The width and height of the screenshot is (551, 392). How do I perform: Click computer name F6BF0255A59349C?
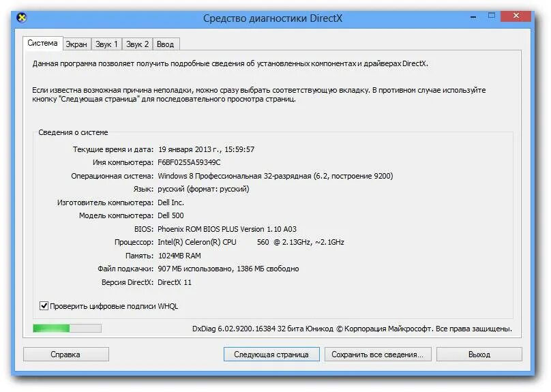[x=189, y=162]
